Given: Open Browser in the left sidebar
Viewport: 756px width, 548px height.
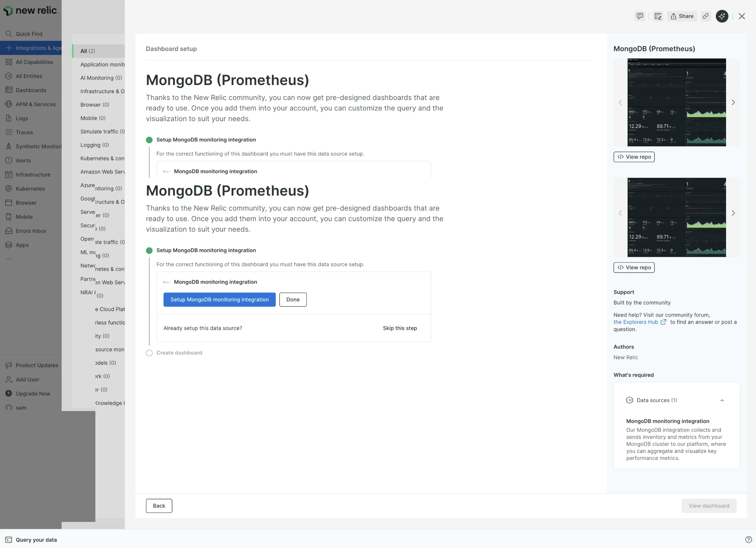Looking at the screenshot, I should [x=21, y=203].
